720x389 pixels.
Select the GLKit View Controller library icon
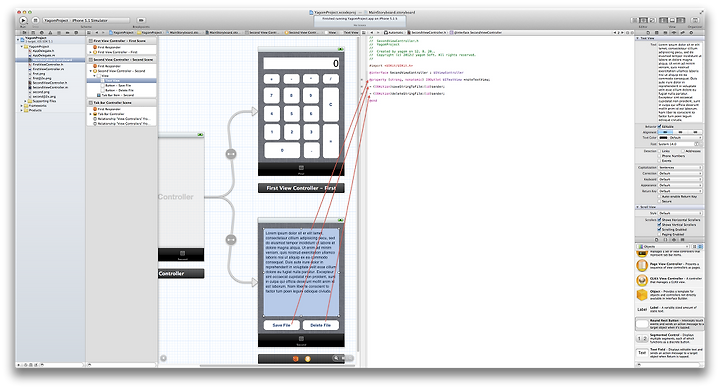click(x=641, y=280)
